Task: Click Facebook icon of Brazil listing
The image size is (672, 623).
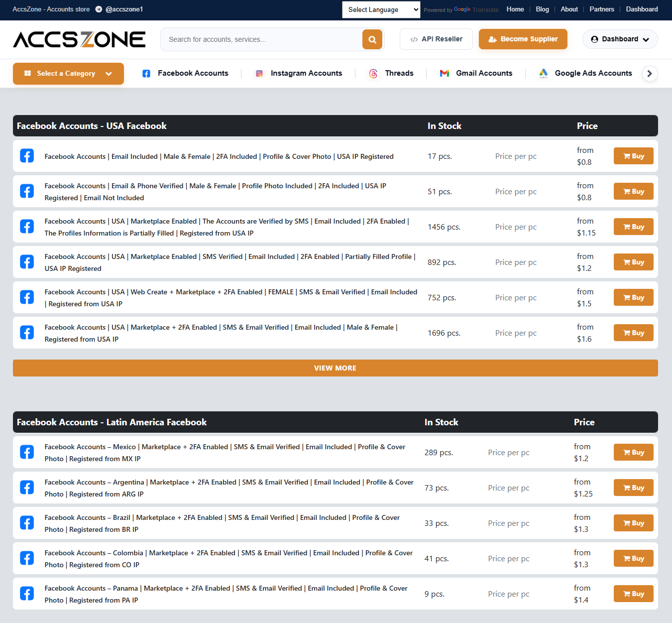Action: tap(27, 523)
